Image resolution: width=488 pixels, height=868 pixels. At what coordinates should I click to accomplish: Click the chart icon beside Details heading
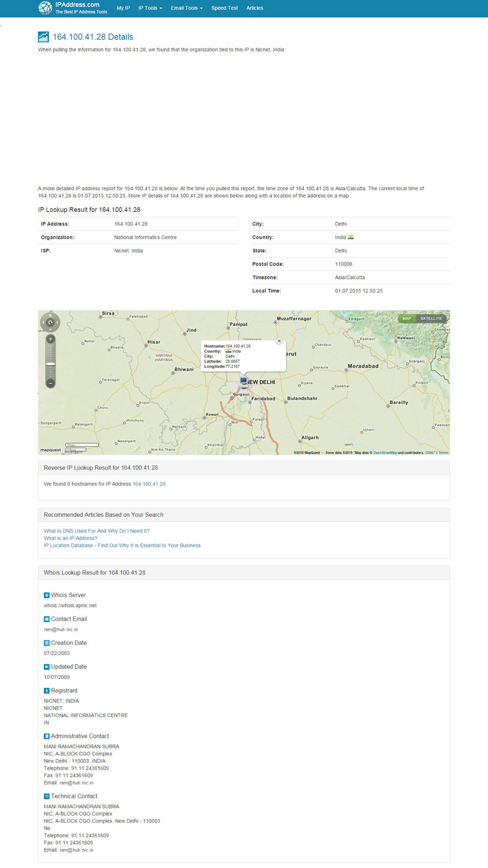[x=43, y=37]
